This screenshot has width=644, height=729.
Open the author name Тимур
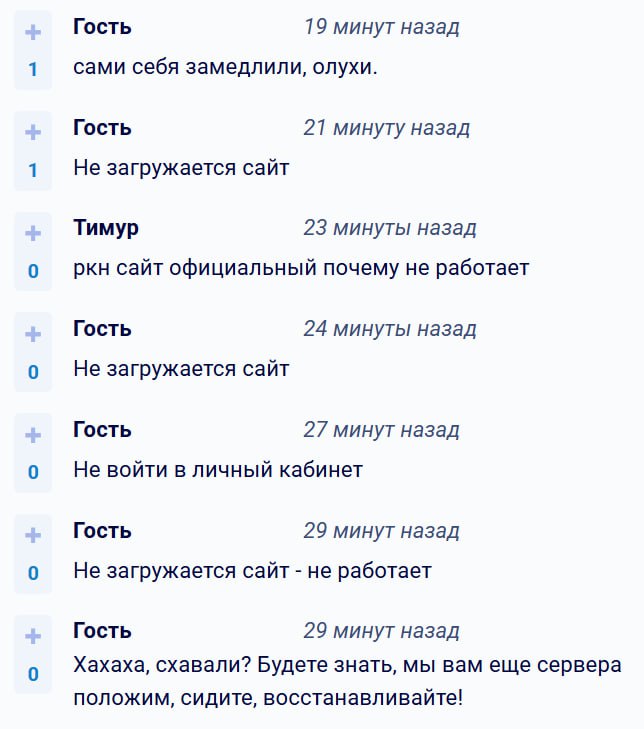click(x=106, y=228)
